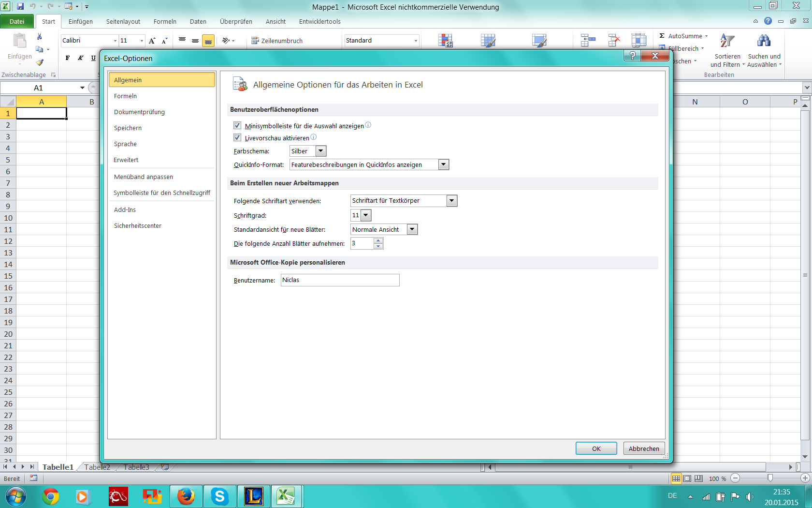Click the top align icon
This screenshot has width=812, height=508.
[x=182, y=41]
